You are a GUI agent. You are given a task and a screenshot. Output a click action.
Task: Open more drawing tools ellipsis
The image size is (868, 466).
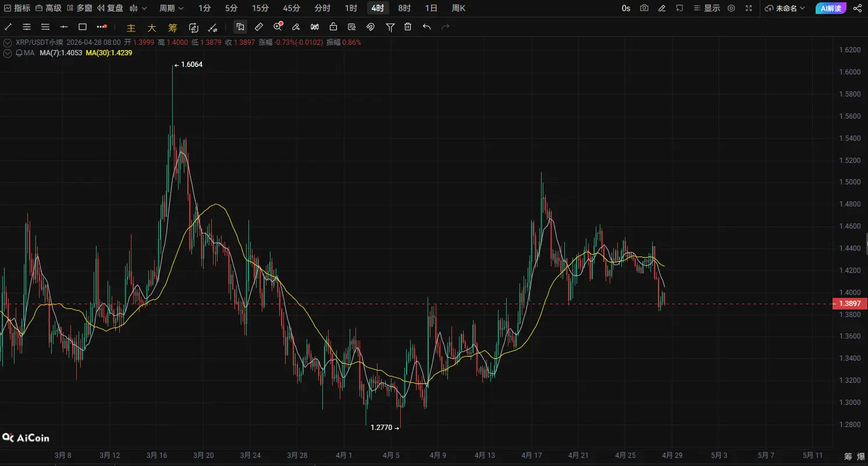click(x=102, y=27)
